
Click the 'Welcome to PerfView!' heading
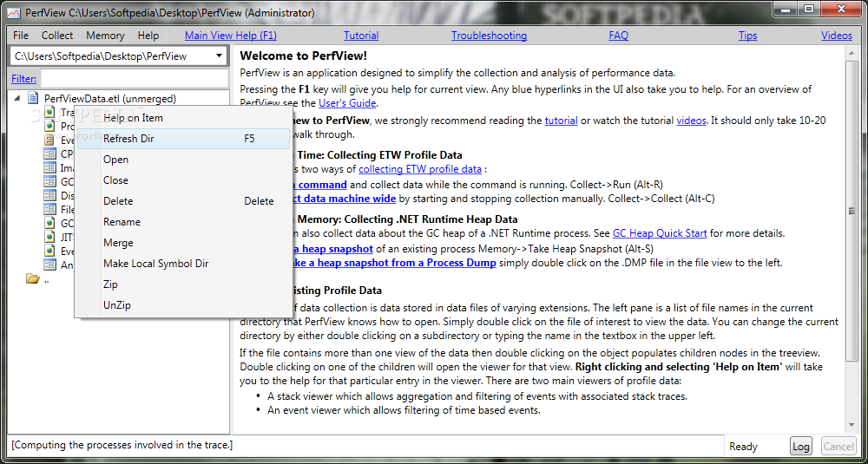[303, 56]
